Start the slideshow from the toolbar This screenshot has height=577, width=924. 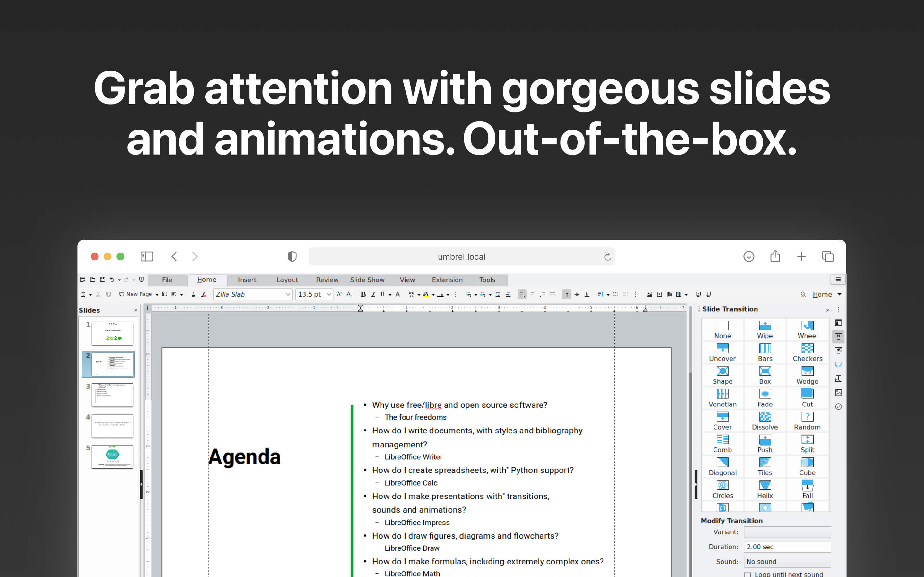click(x=698, y=294)
